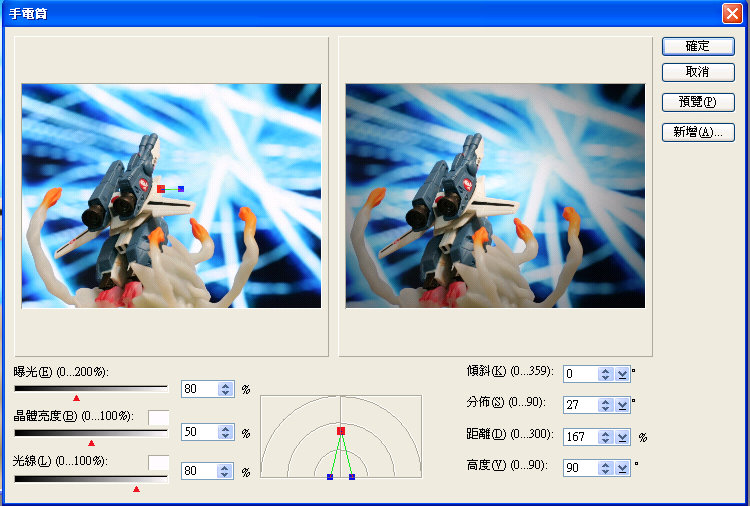Click the 傾斜 tilt input field

click(x=581, y=374)
